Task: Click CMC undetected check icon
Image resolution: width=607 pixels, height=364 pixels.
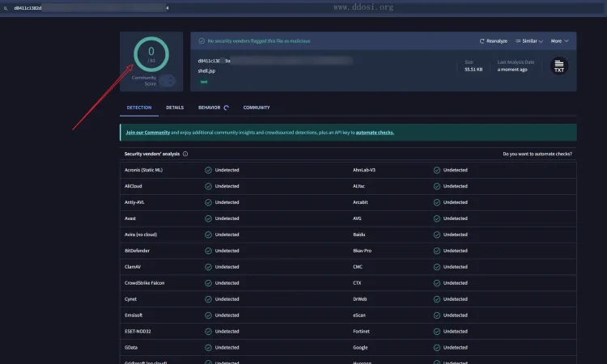Action: (437, 267)
